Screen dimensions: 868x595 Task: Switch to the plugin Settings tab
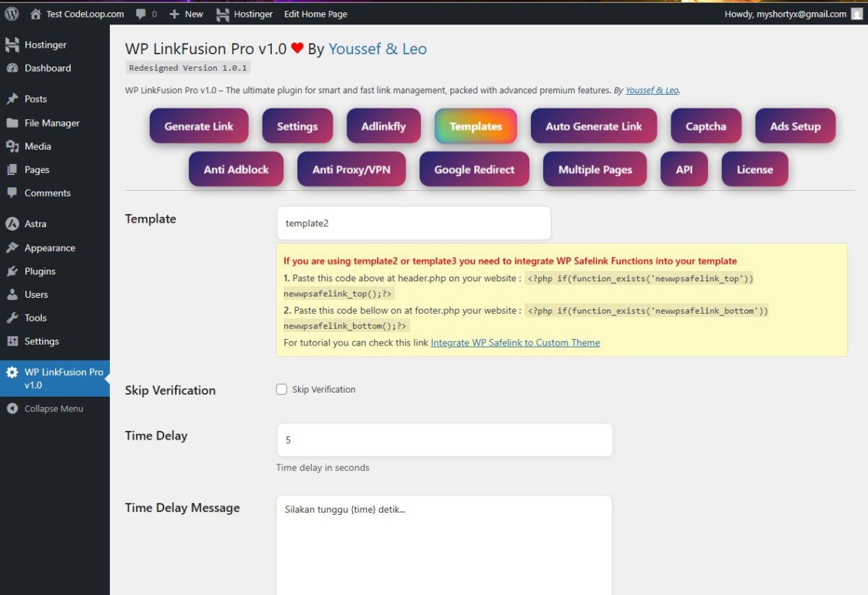297,126
